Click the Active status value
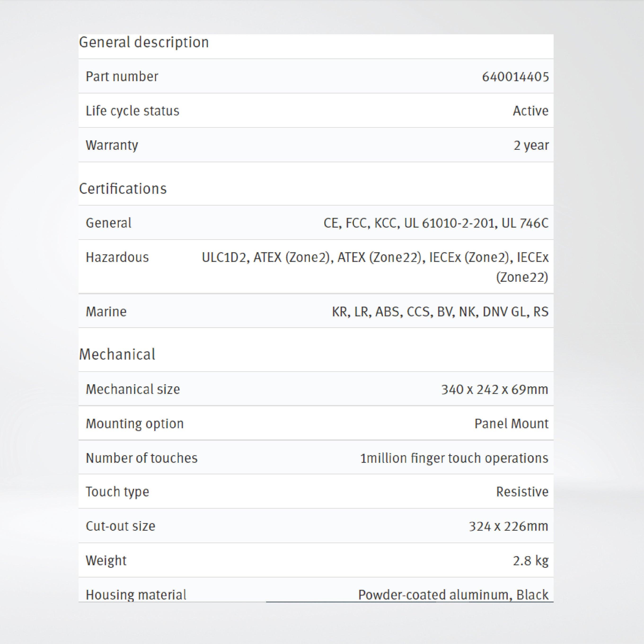 coord(530,111)
